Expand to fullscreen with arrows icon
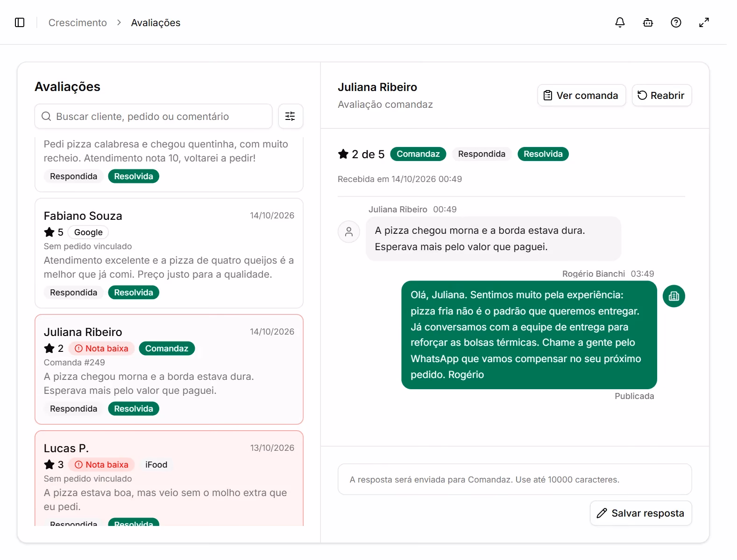Screen dimensions: 737x560 (x=704, y=22)
